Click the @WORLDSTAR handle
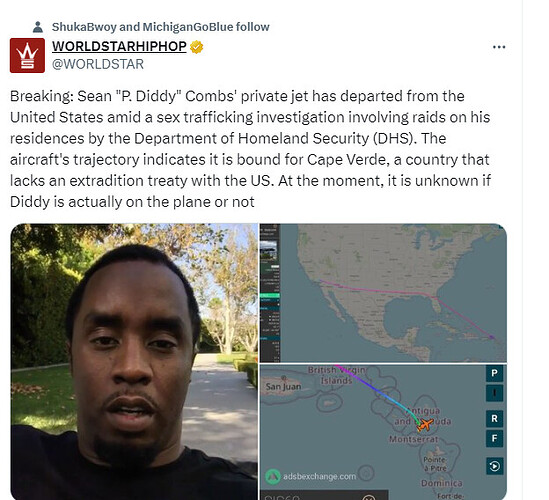The width and height of the screenshot is (549, 500). (98, 64)
